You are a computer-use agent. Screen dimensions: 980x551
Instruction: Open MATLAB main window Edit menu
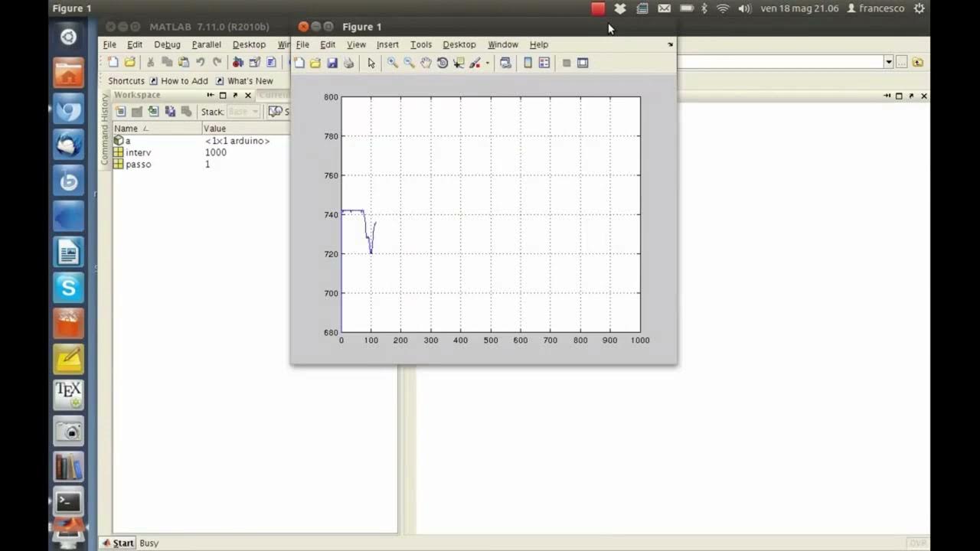point(135,44)
